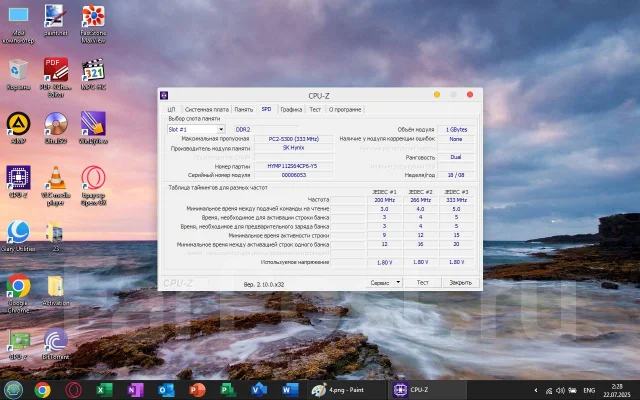Launch Excel from the taskbar
Screen dimensions: 640x400
click(104, 390)
